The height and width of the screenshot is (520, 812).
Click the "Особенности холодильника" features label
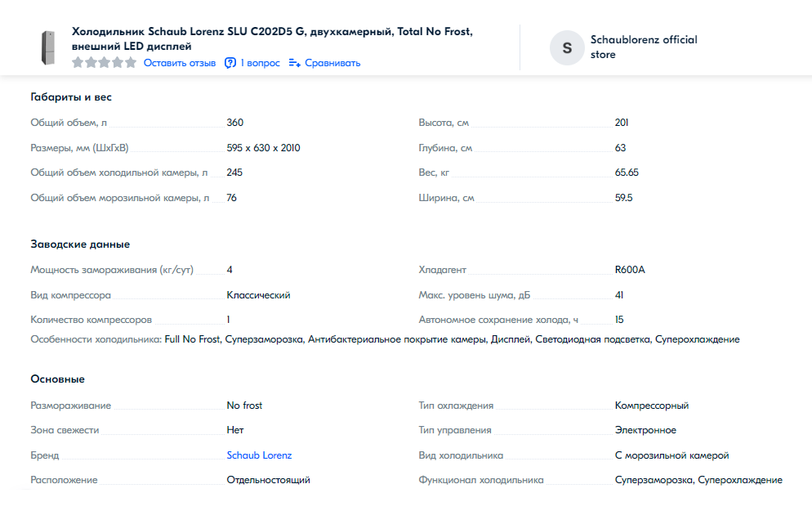(96, 339)
